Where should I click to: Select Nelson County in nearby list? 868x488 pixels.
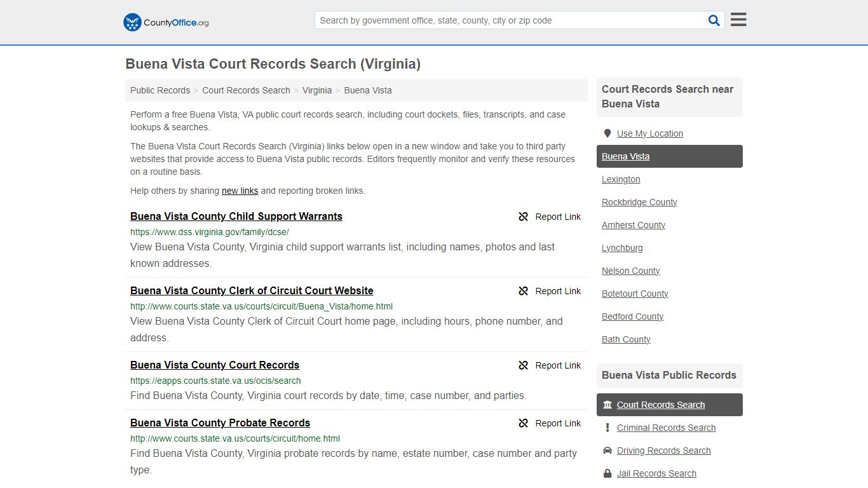tap(631, 271)
